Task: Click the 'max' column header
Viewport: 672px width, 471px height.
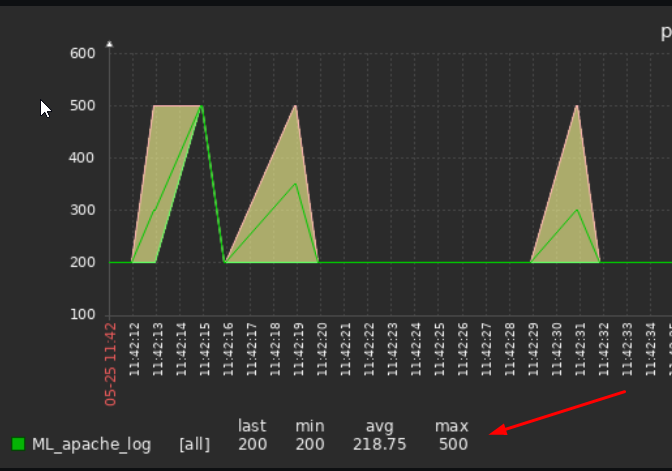Action: click(x=451, y=426)
